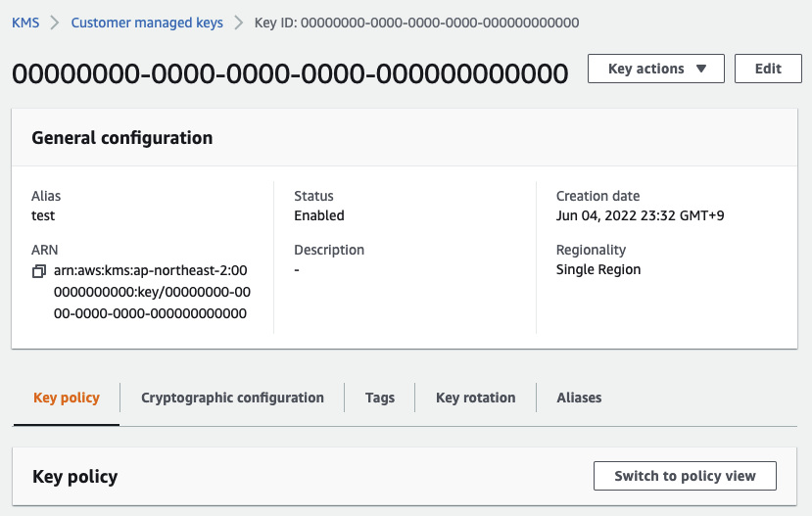Click the large key ID page title
The width and height of the screenshot is (812, 516).
coord(290,73)
